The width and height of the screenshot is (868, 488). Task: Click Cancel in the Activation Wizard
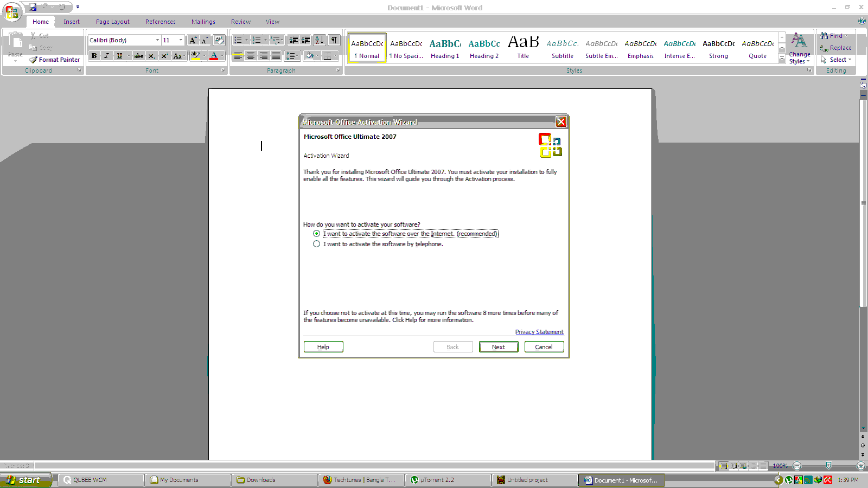(x=544, y=347)
